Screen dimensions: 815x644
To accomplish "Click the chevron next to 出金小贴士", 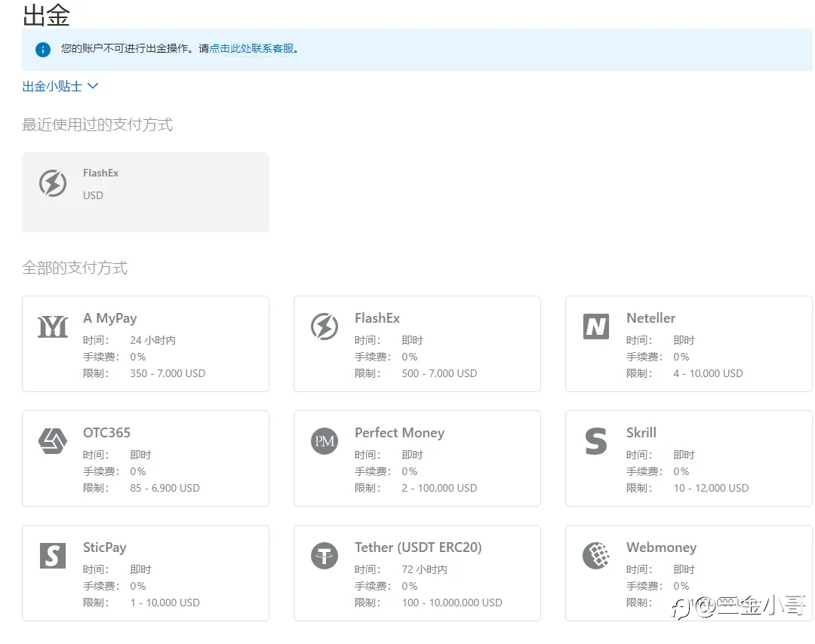I will [x=93, y=86].
